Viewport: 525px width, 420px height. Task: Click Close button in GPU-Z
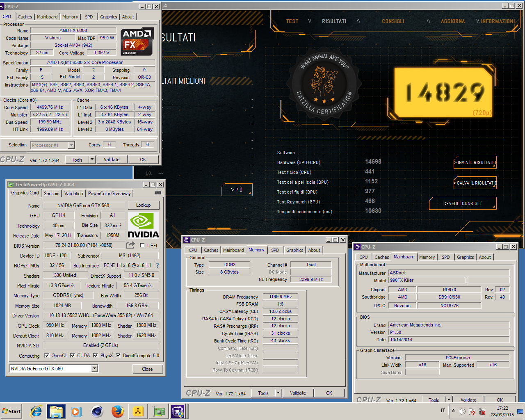click(x=147, y=369)
